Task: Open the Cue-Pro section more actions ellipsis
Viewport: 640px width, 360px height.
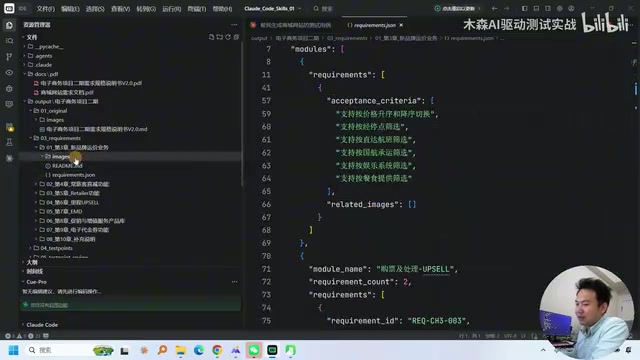Action: point(234,282)
